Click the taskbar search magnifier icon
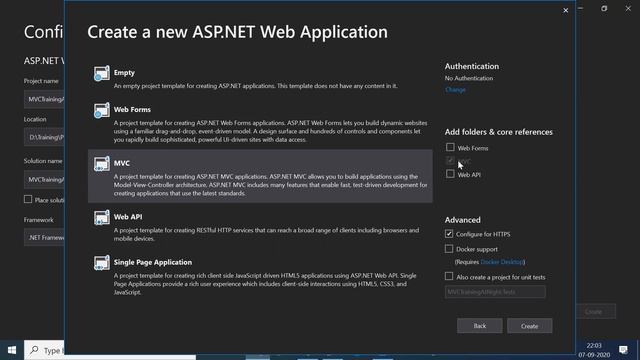The image size is (640, 360). (x=34, y=350)
